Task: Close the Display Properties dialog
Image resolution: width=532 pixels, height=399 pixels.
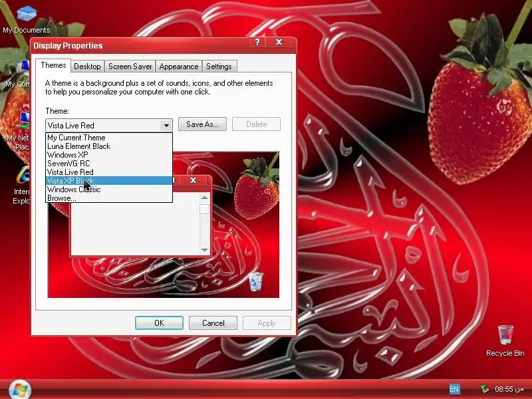Action: click(x=279, y=42)
